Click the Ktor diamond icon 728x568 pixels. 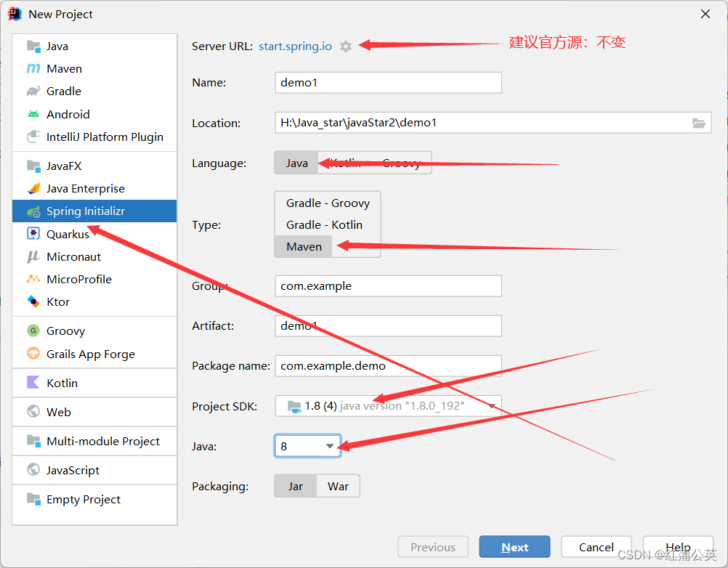33,301
